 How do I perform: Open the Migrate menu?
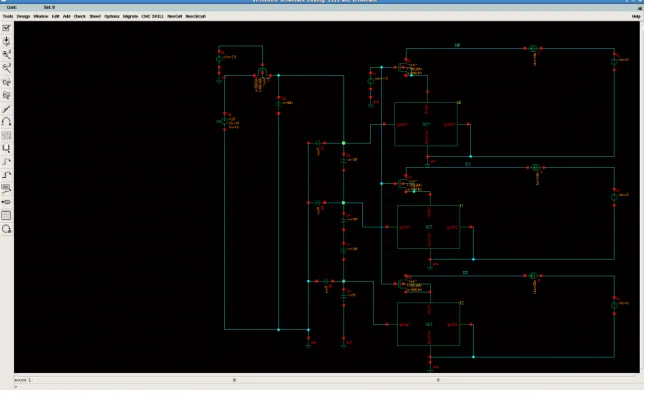130,16
